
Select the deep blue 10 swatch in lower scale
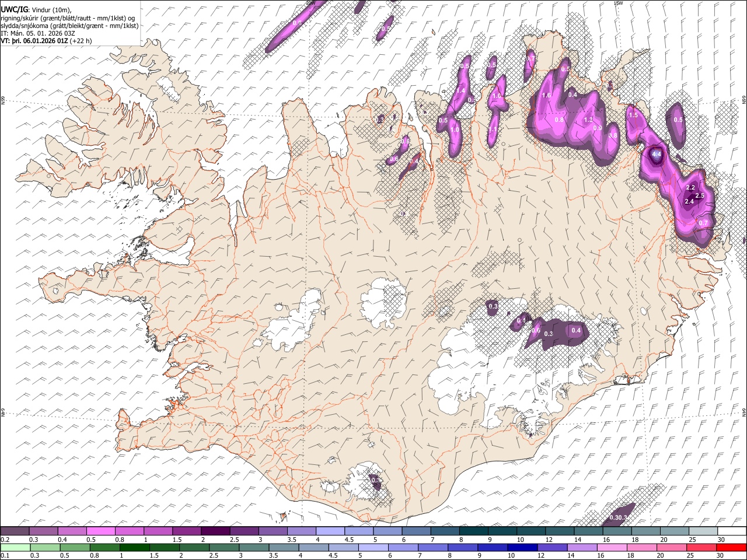click(522, 547)
